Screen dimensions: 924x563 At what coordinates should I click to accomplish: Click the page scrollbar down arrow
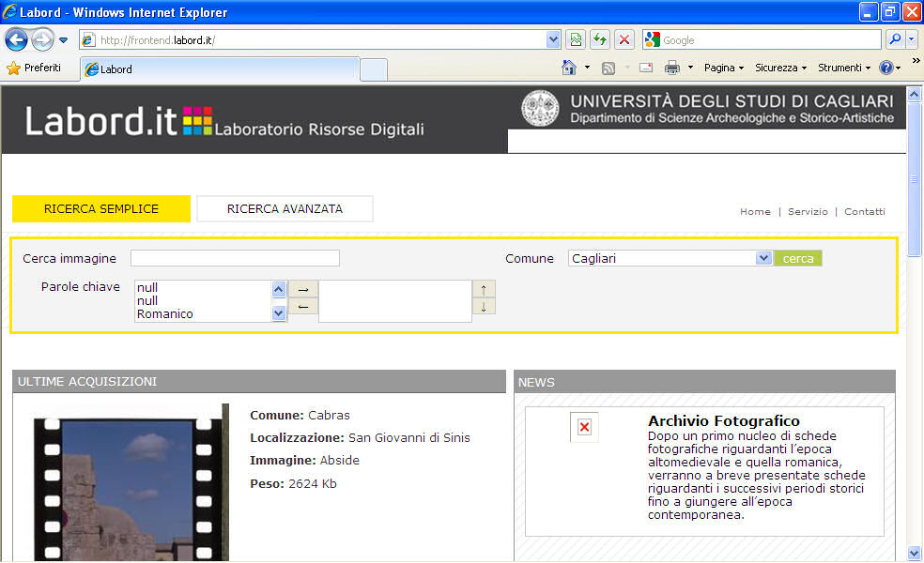click(914, 554)
